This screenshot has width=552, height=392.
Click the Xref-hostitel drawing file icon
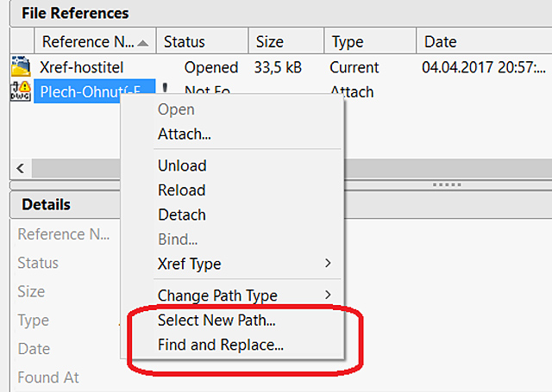coord(20,66)
